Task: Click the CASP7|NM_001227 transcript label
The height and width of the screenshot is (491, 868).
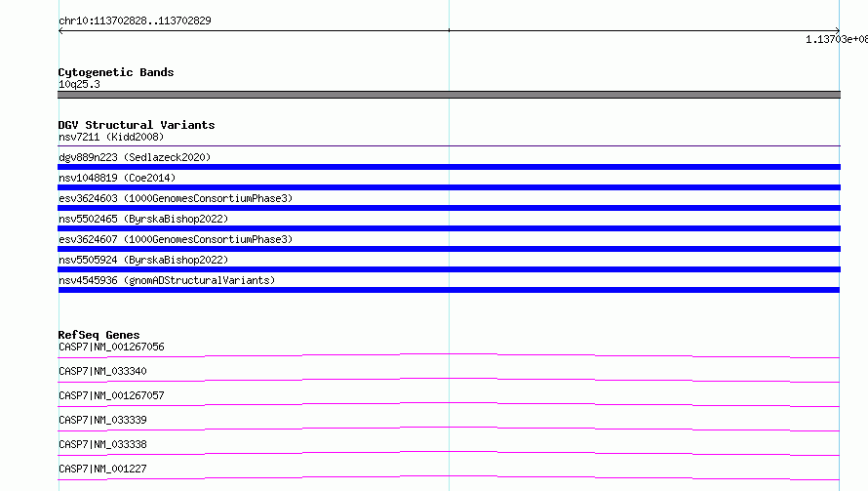Action: (102, 469)
